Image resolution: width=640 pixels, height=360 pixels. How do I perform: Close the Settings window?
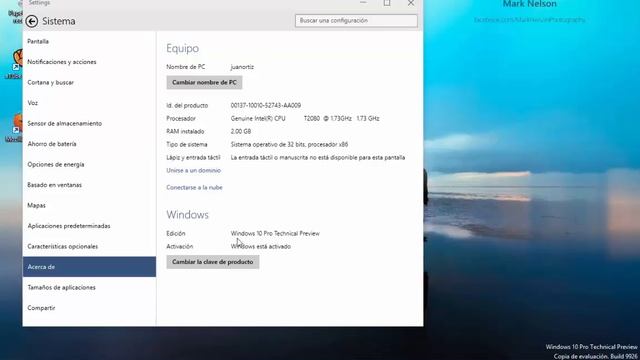[x=411, y=3]
